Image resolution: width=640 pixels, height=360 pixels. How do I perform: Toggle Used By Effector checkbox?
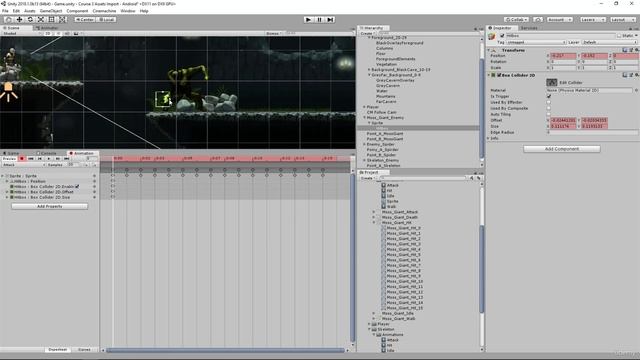coord(549,102)
